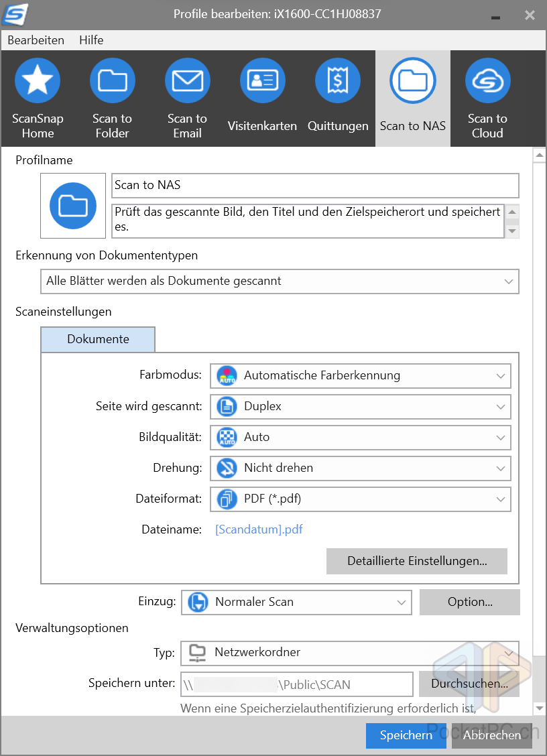Click the main scrollbar up arrow

point(539,155)
